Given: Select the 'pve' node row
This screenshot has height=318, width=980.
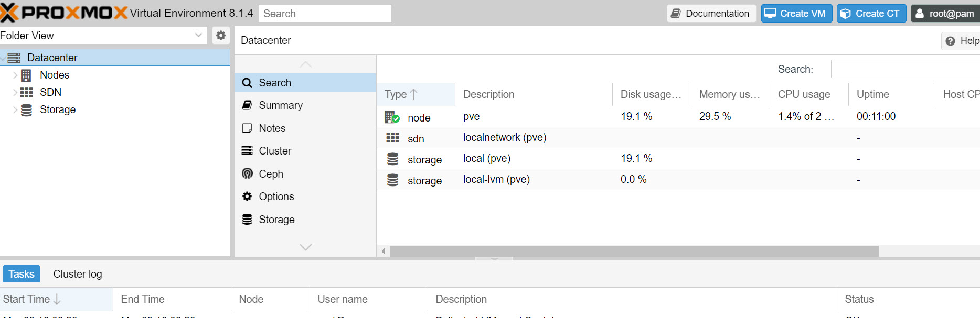Looking at the screenshot, I should 678,117.
